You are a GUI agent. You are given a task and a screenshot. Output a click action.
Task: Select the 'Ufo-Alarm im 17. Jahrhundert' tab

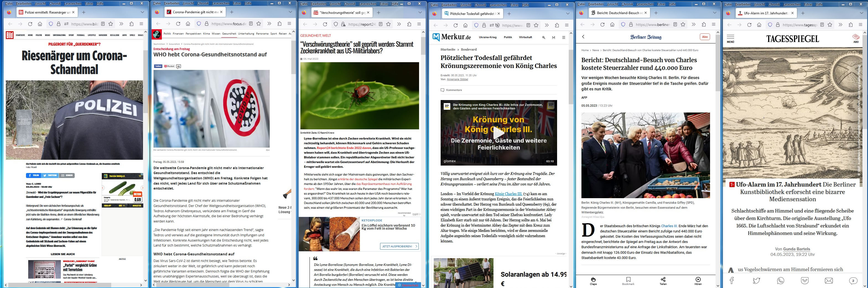(x=766, y=13)
